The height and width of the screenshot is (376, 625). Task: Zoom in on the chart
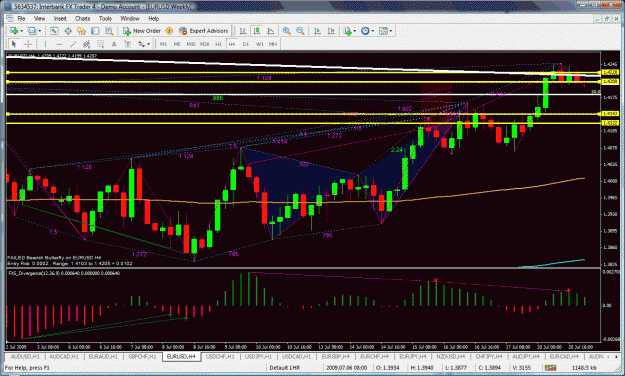pyautogui.click(x=286, y=31)
